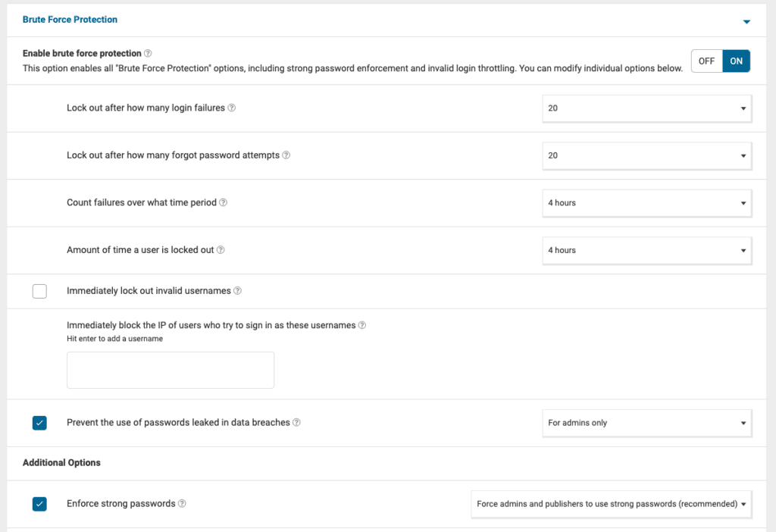Open Count failures time period dropdown
This screenshot has height=532, width=776.
point(647,203)
